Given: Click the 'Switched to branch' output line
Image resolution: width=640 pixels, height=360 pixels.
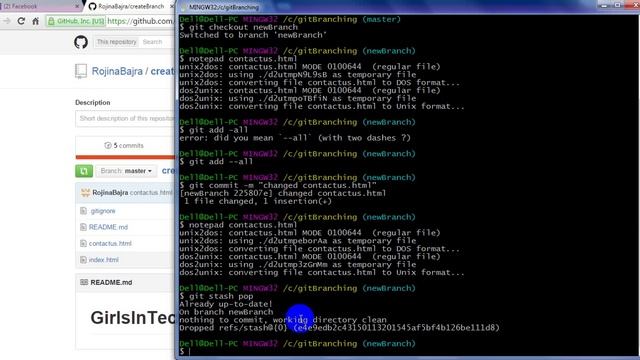Looking at the screenshot, I should click(253, 35).
